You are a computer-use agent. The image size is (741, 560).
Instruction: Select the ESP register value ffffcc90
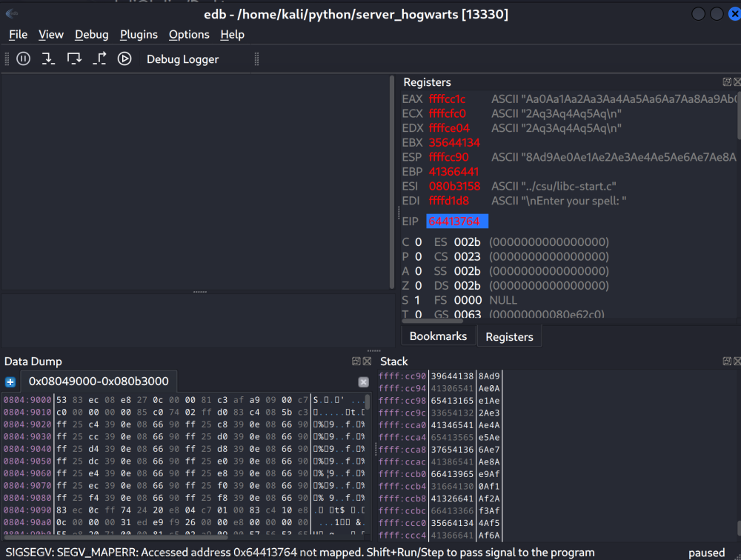click(x=448, y=157)
